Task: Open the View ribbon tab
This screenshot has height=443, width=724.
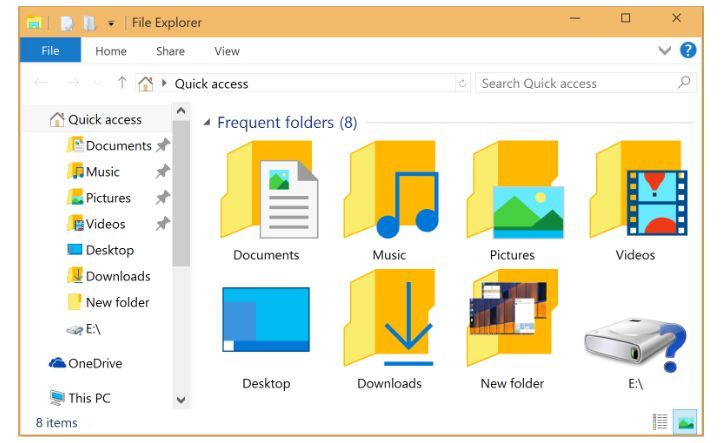Action: [x=227, y=51]
